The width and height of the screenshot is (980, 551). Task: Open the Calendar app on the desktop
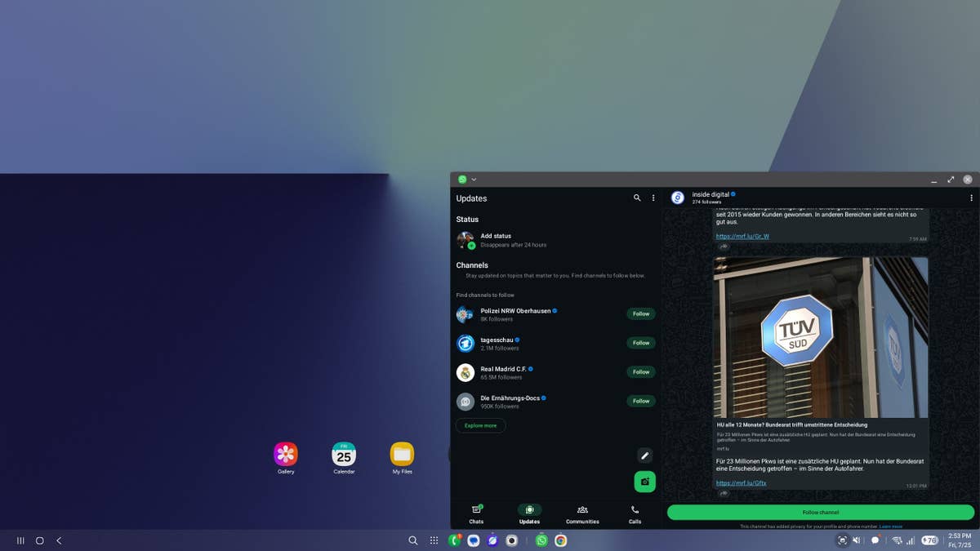pyautogui.click(x=344, y=455)
